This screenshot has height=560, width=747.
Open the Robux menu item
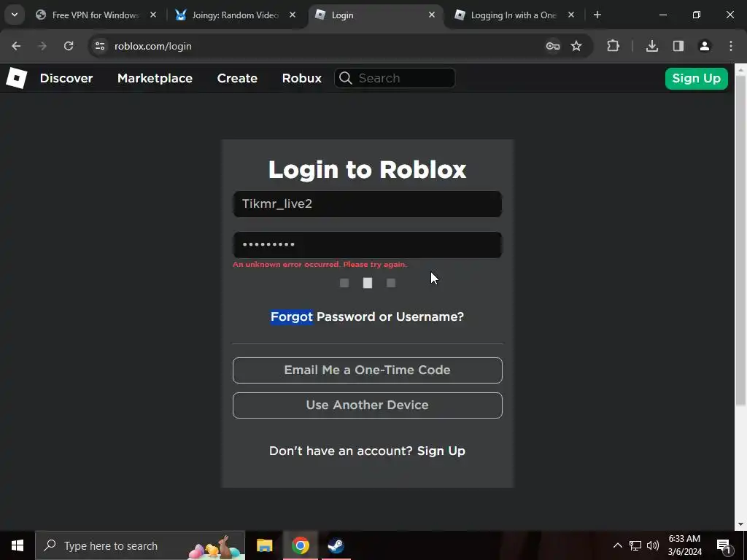(301, 78)
